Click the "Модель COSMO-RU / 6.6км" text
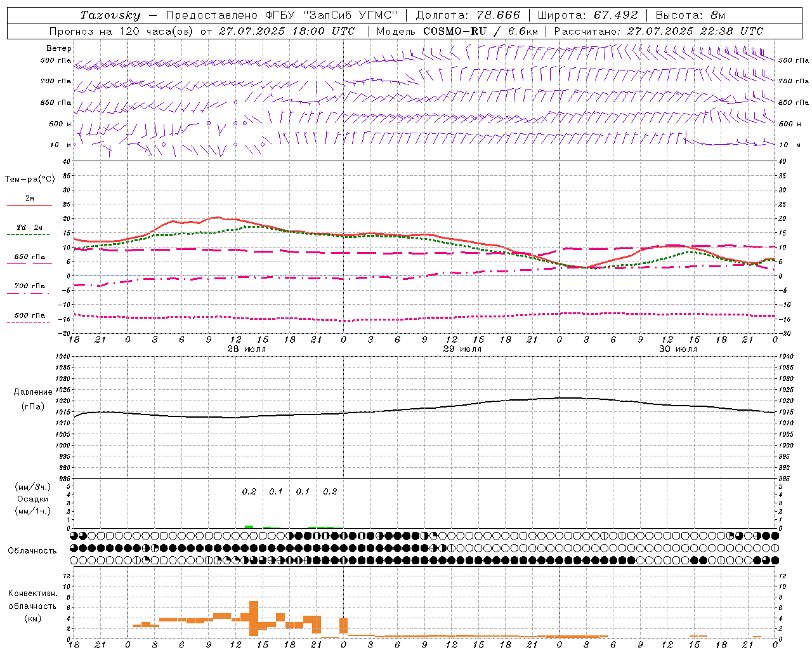The height and width of the screenshot is (650, 812). (x=457, y=31)
